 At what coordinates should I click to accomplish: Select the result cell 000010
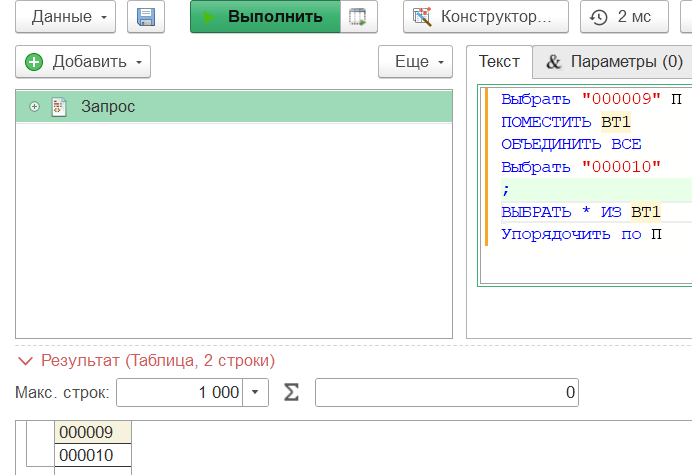coord(93,455)
